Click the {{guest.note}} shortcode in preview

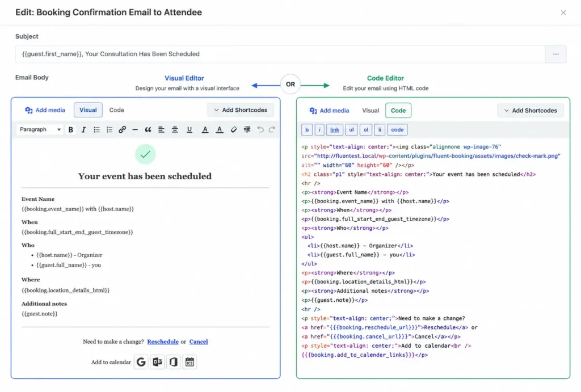click(x=40, y=314)
